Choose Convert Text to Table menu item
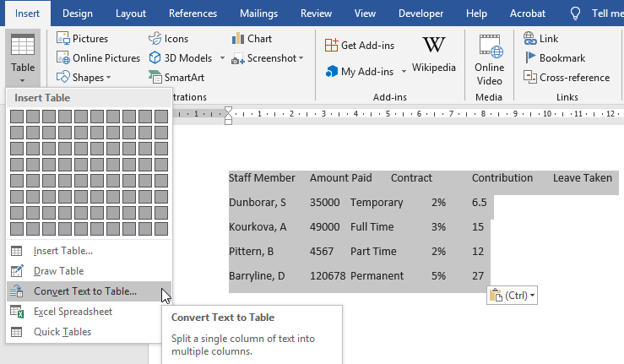Screen dimensions: 624x364 [84, 291]
